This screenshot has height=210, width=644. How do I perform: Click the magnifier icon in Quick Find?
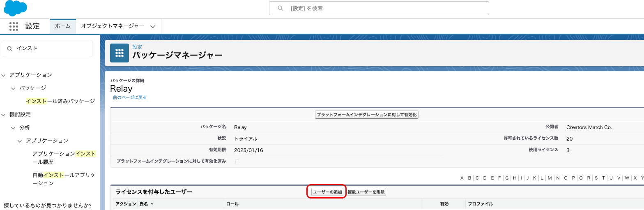point(10,48)
